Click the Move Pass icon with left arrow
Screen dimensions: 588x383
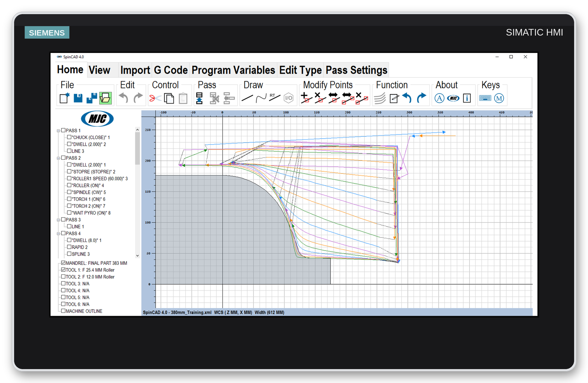pos(229,98)
